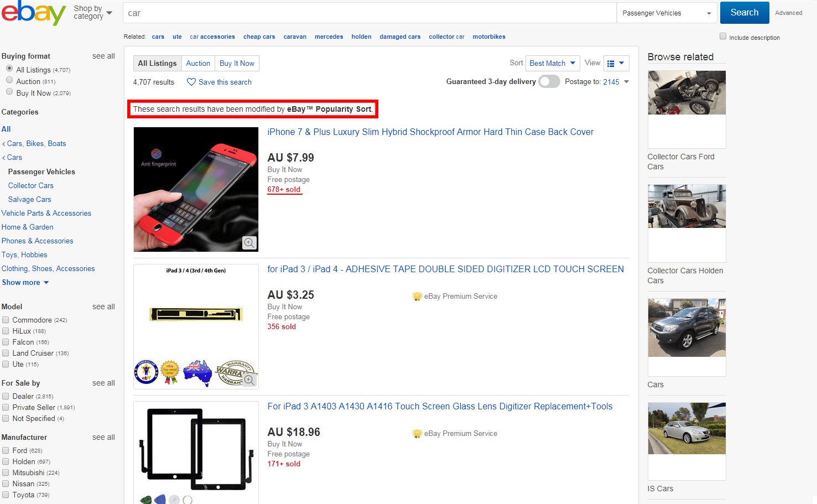Expand Show more categories

click(x=25, y=282)
